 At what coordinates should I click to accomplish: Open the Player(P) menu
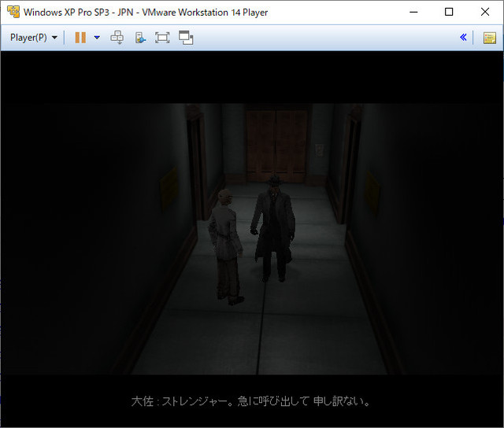[34, 38]
